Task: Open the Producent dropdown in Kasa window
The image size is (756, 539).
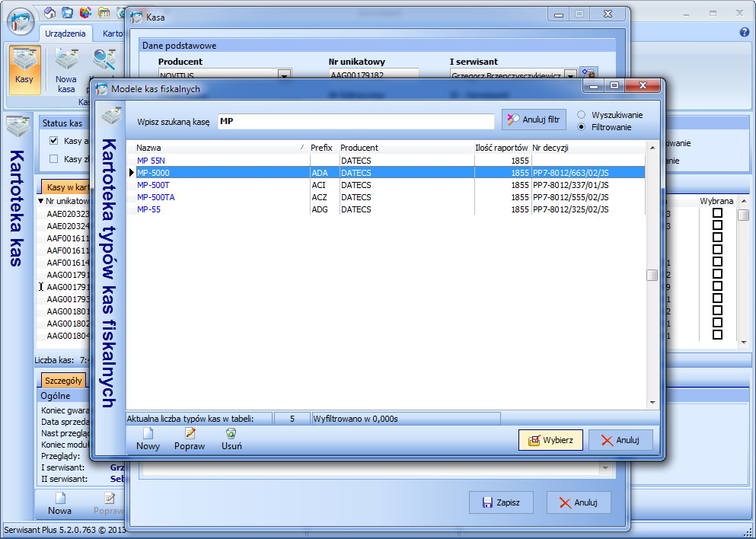Action: (x=285, y=75)
